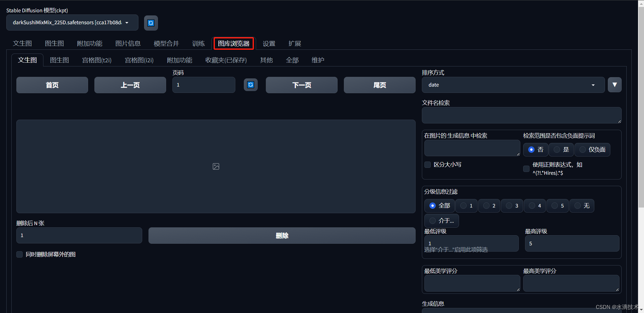Enable the 使用正则表达式 checkbox
This screenshot has height=313, width=644.
(x=526, y=168)
